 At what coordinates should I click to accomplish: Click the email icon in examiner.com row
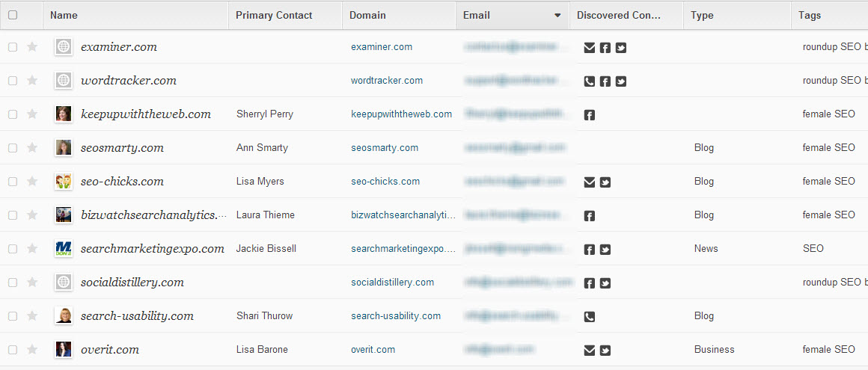point(590,48)
